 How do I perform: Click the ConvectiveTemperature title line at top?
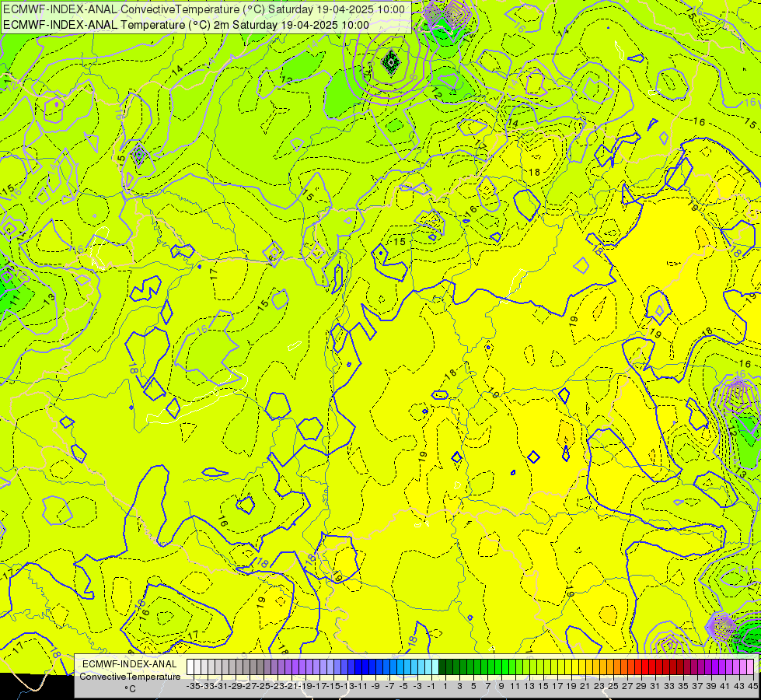click(x=204, y=9)
